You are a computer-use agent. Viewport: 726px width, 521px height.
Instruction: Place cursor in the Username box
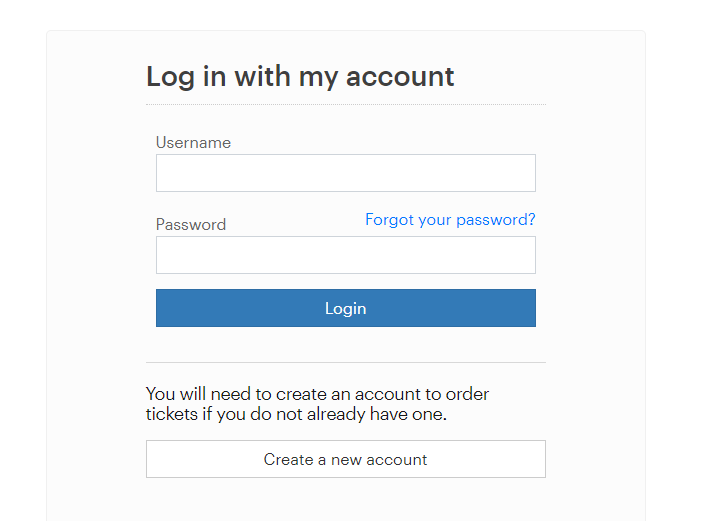pos(345,173)
